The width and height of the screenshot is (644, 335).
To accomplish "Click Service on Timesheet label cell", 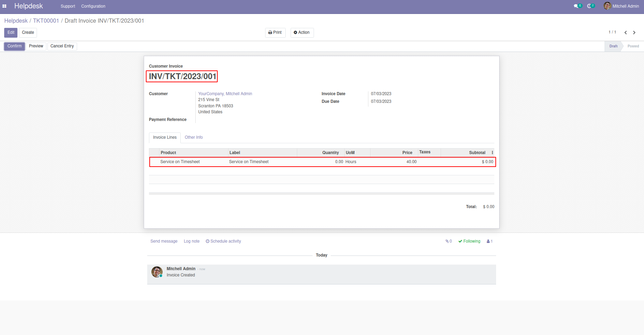I will click(262, 162).
